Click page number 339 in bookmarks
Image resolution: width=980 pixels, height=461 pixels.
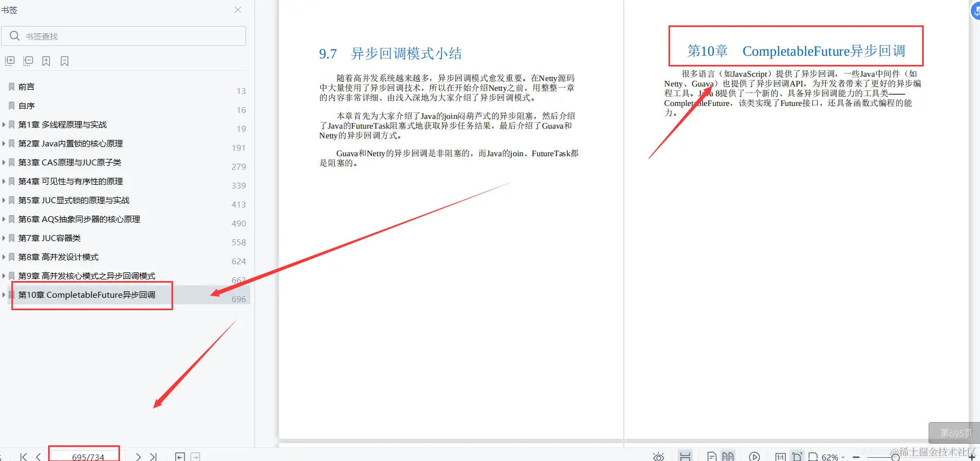239,185
